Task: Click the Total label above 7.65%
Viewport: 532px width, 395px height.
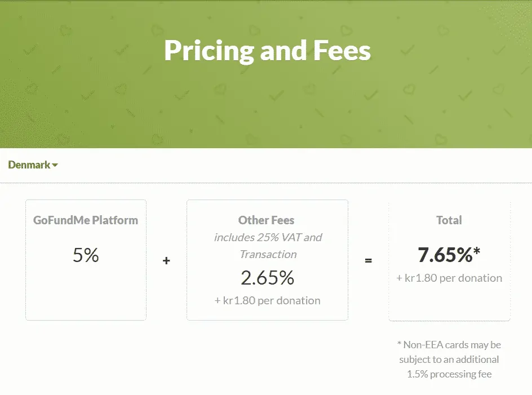Action: (x=449, y=220)
